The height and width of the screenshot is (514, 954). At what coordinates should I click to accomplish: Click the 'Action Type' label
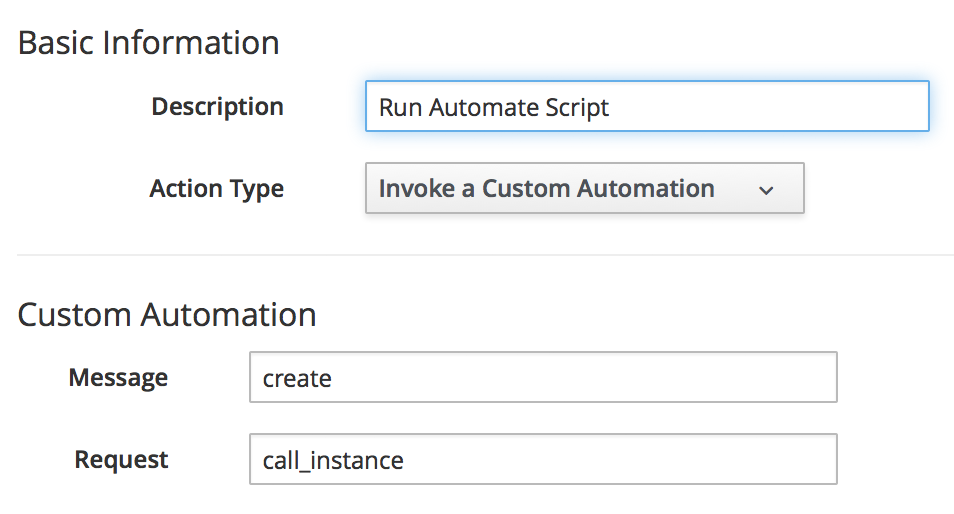point(216,189)
